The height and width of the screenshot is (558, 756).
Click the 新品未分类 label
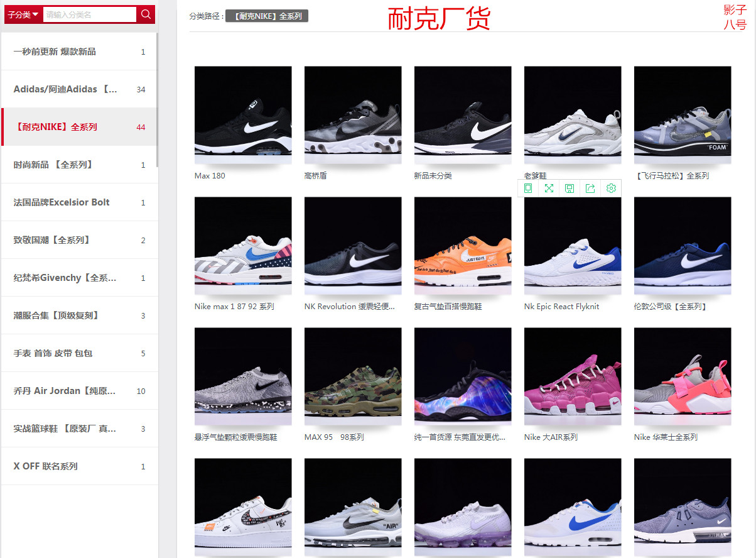pos(433,176)
